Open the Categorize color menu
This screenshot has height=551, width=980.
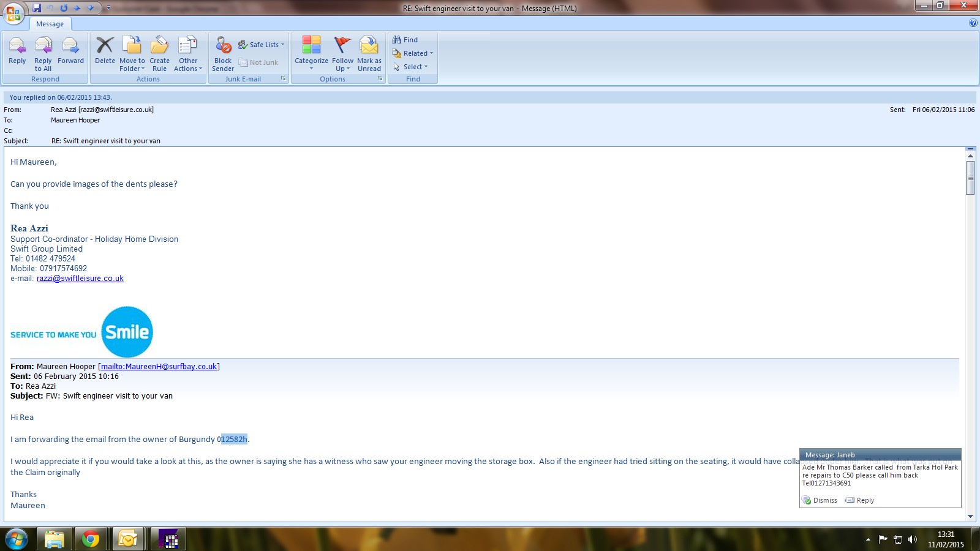(x=311, y=54)
